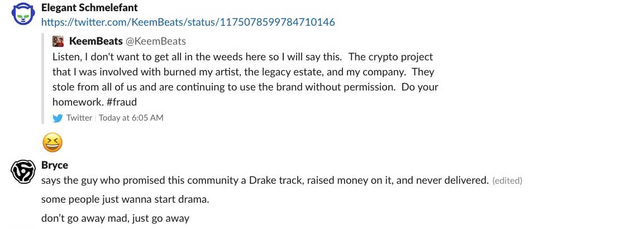Screen dimensions: 644x229
Task: Select the don't go away mad message
Action: click(x=116, y=218)
